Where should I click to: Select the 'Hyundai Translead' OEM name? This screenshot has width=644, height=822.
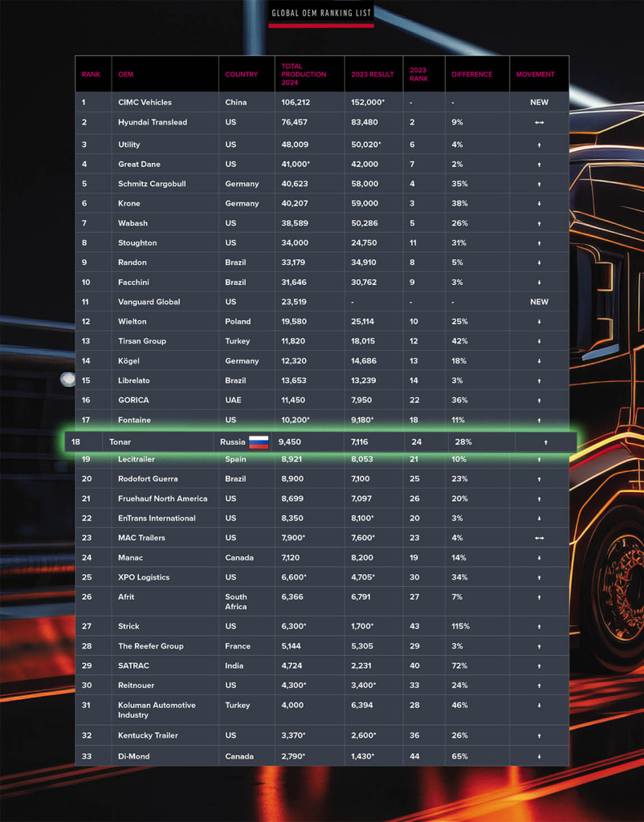click(x=153, y=122)
